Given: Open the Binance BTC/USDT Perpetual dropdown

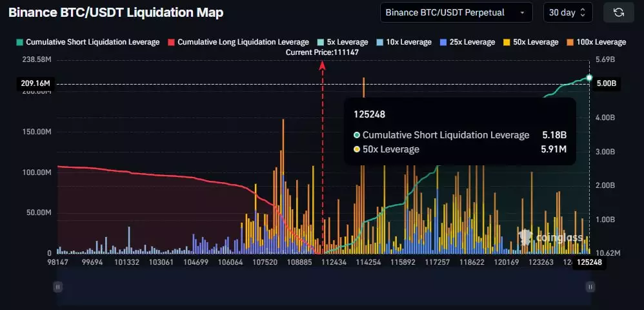Looking at the screenshot, I should [x=456, y=12].
